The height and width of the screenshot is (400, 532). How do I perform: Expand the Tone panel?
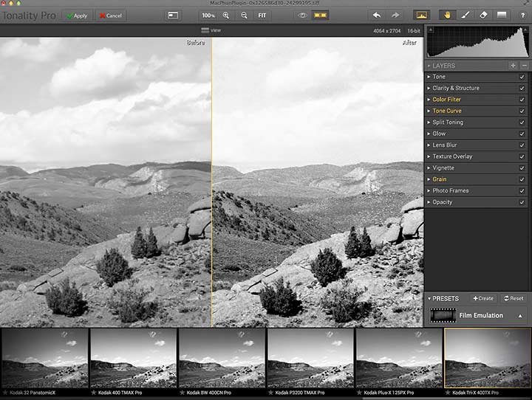click(x=429, y=77)
